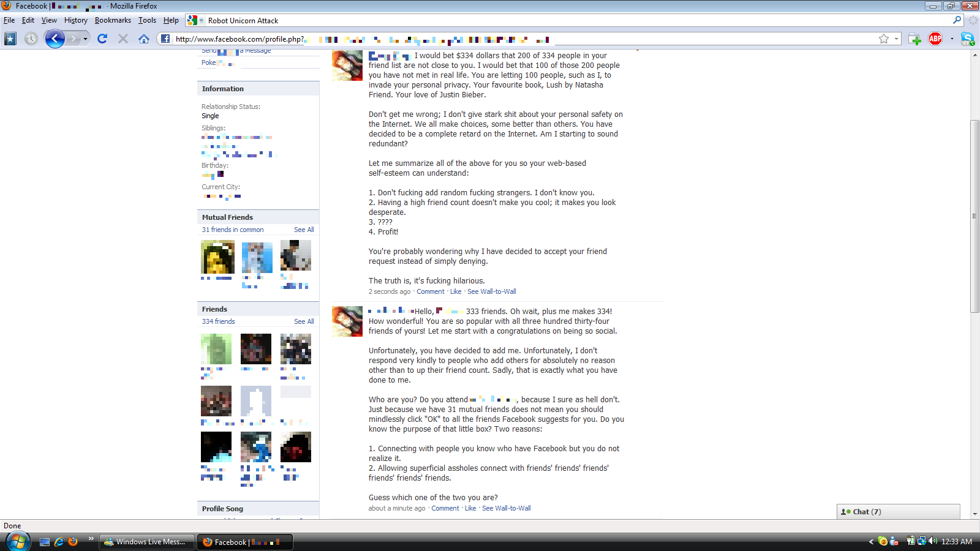The width and height of the screenshot is (980, 551).
Task: Click the Google search engine icon
Action: tap(192, 20)
